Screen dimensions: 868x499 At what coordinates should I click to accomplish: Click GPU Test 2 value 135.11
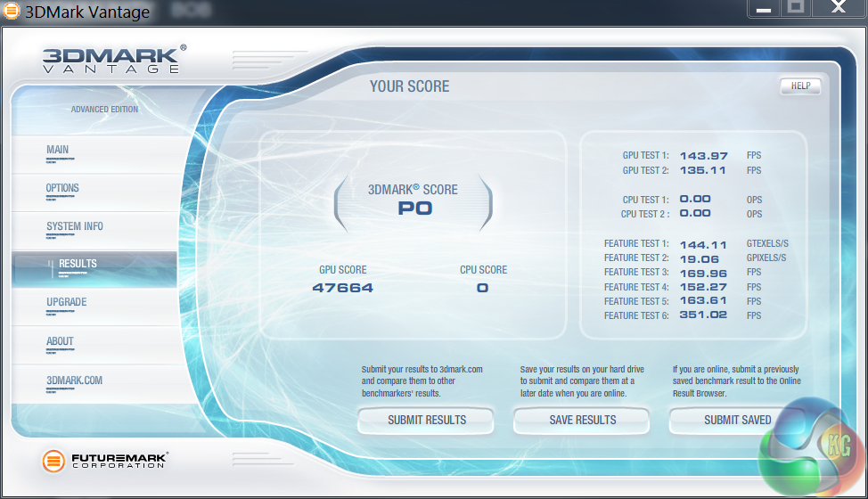tap(702, 170)
